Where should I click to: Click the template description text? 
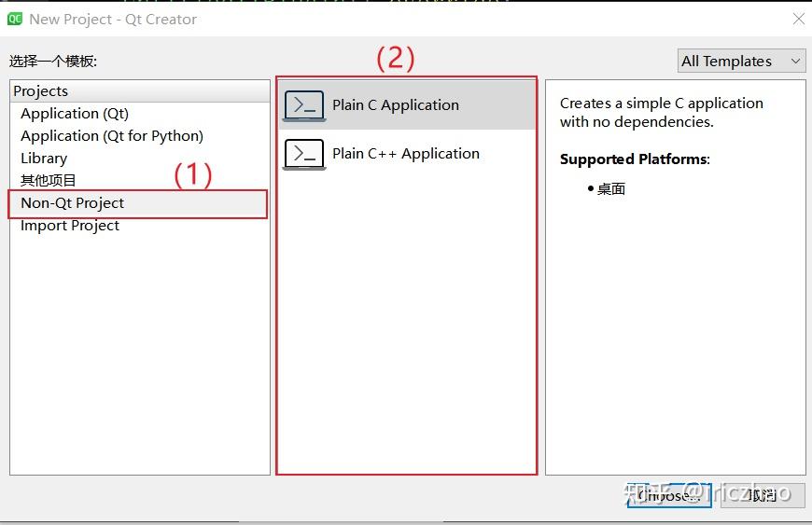coord(661,113)
